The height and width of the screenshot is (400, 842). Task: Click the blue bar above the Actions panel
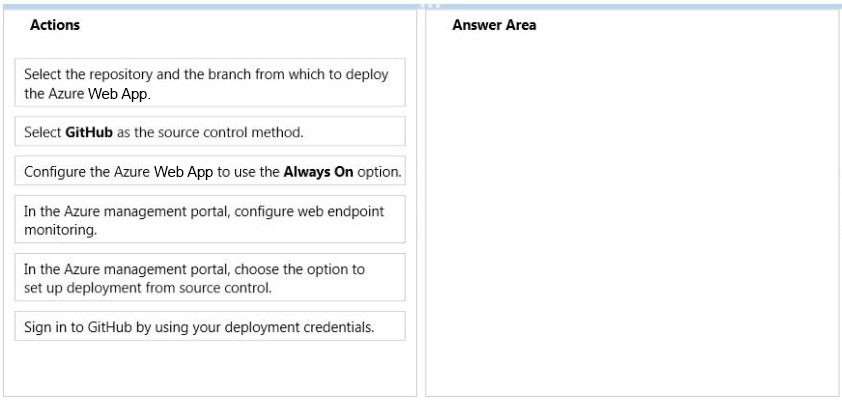pyautogui.click(x=212, y=7)
